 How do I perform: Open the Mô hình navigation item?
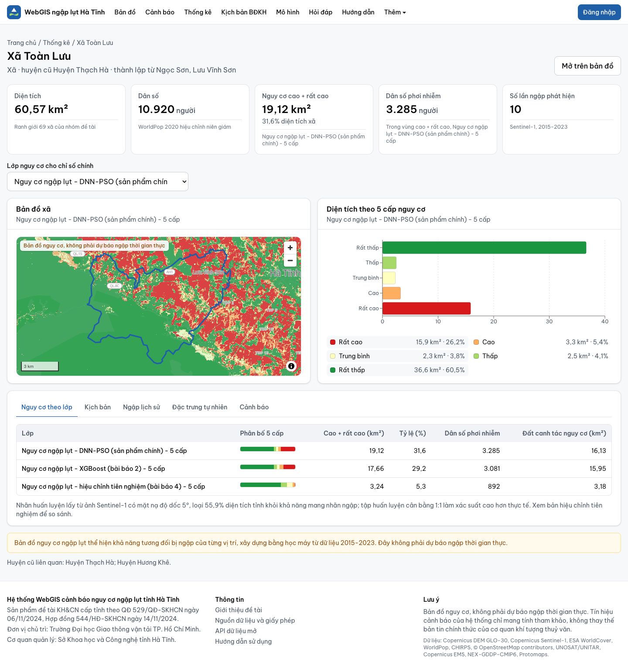[x=288, y=12]
